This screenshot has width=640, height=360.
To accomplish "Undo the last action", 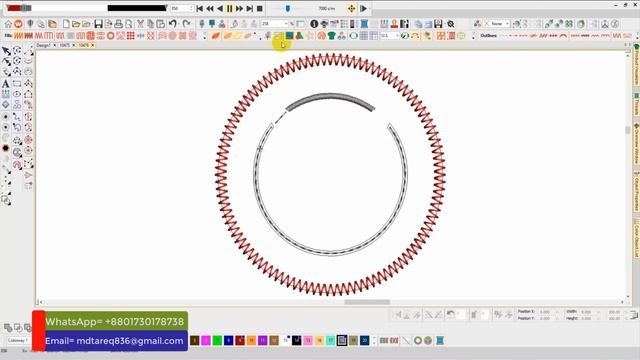I will coord(173,24).
